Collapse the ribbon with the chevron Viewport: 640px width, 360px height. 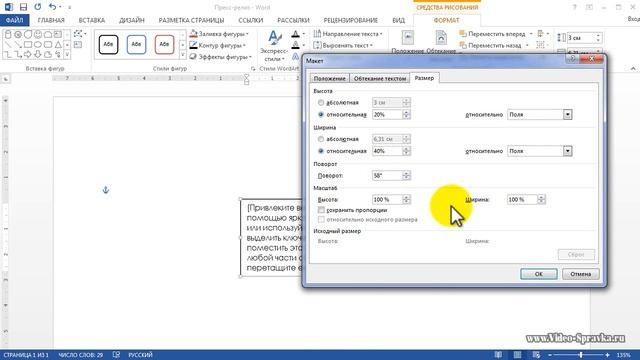click(633, 69)
